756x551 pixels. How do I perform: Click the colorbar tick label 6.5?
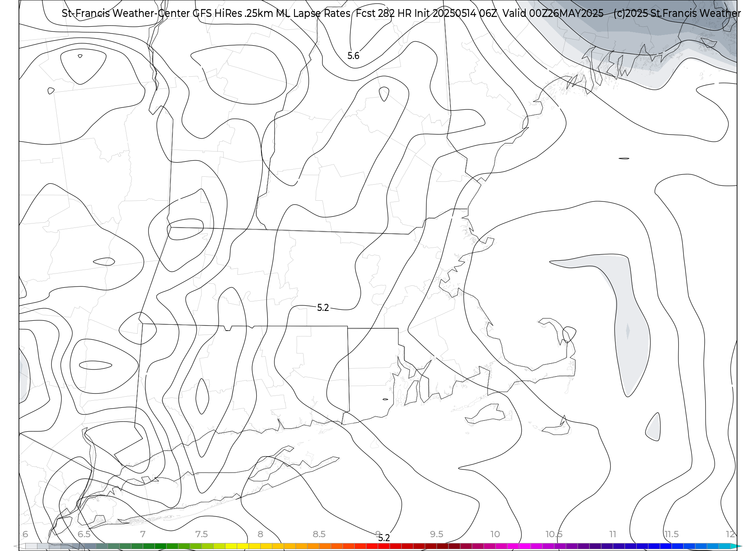(x=84, y=534)
